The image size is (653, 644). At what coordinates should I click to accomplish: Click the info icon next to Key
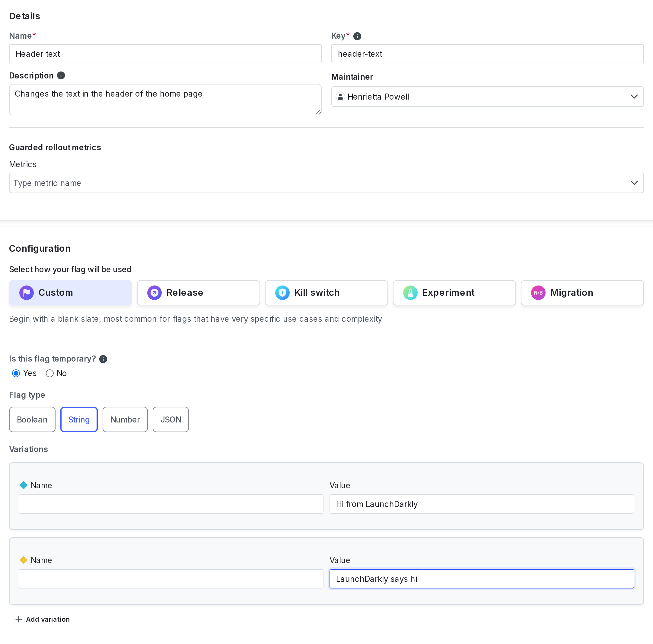click(x=357, y=36)
